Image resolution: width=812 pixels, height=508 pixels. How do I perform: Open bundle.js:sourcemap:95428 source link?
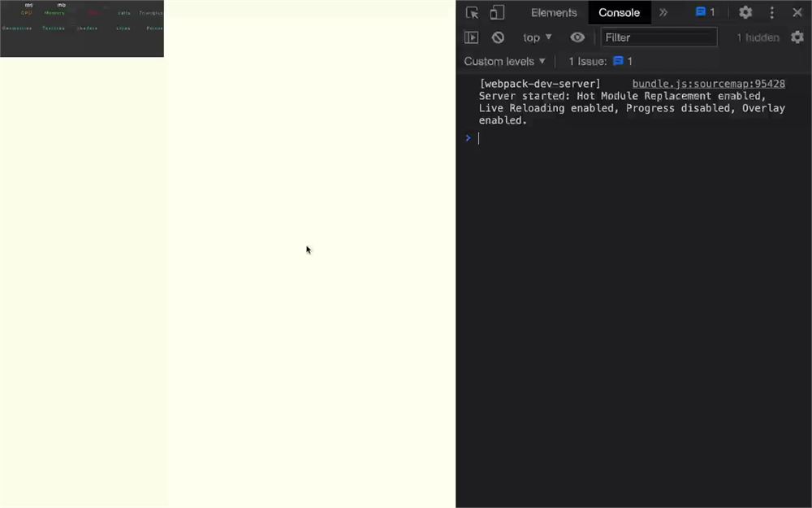click(x=708, y=84)
